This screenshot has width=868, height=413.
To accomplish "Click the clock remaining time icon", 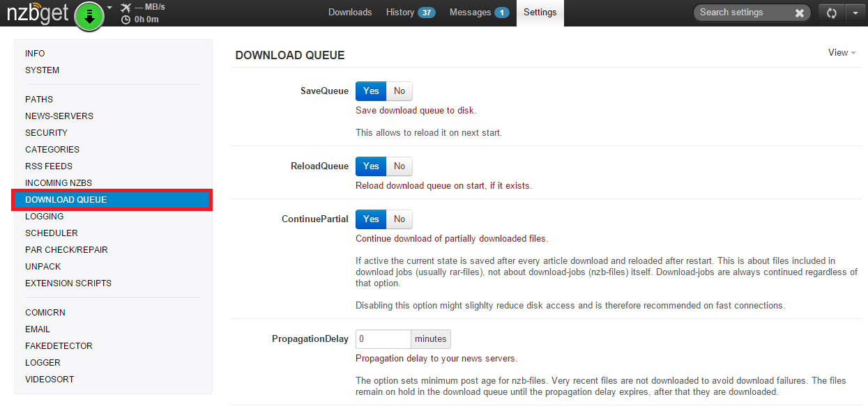I will 125,20.
